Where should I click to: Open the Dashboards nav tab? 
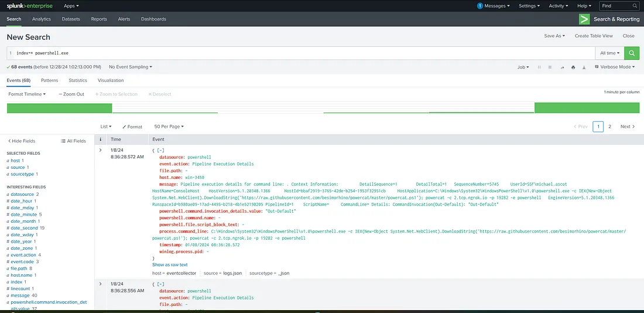point(153,19)
